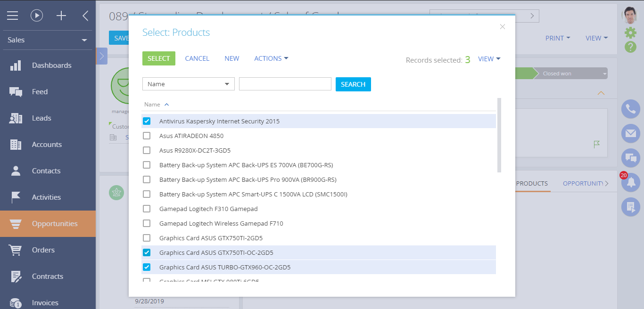Switch to the Products tab

(x=532, y=183)
